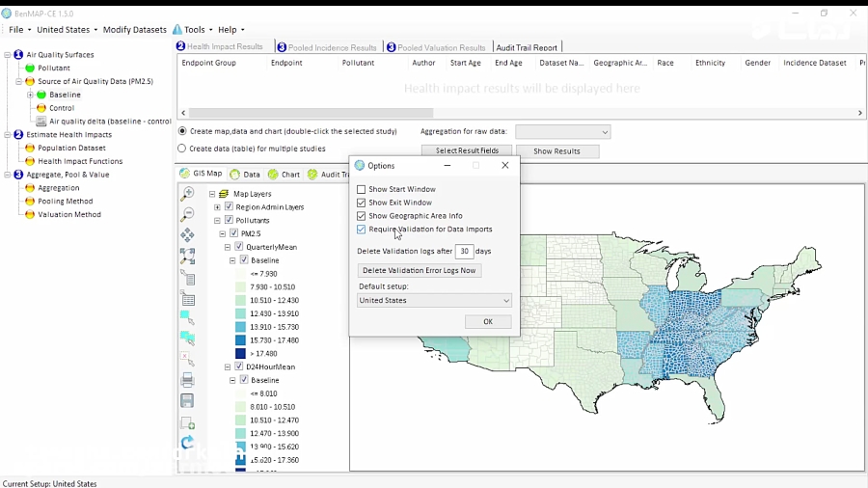Click Show Results button
Image resolution: width=868 pixels, height=488 pixels.
(556, 151)
